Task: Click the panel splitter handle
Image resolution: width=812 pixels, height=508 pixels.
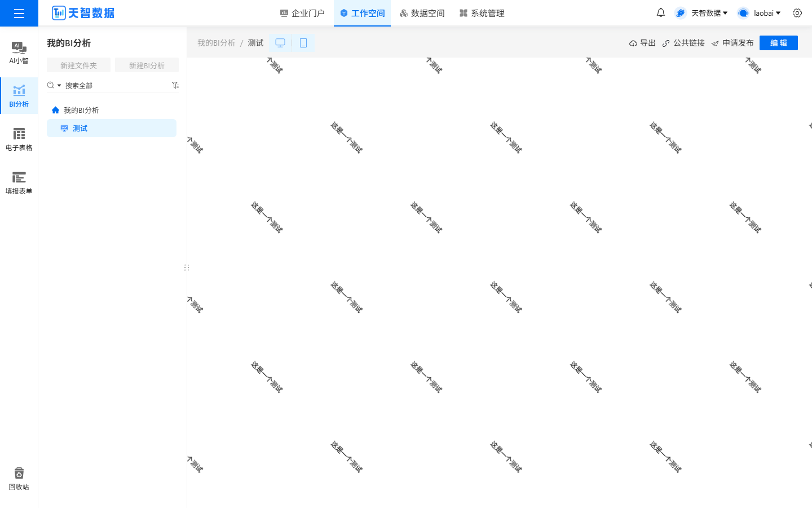Action: click(187, 268)
